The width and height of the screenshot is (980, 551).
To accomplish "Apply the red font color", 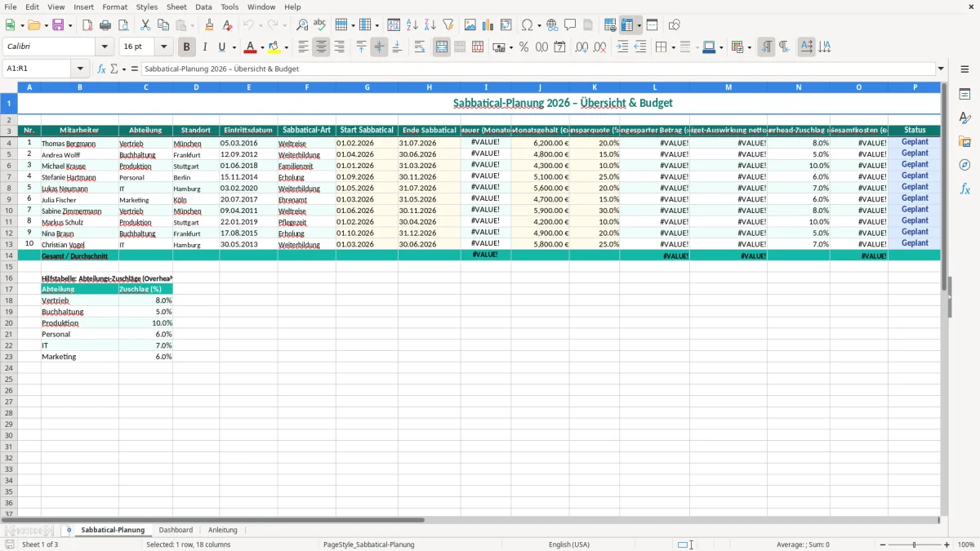I will [x=252, y=47].
